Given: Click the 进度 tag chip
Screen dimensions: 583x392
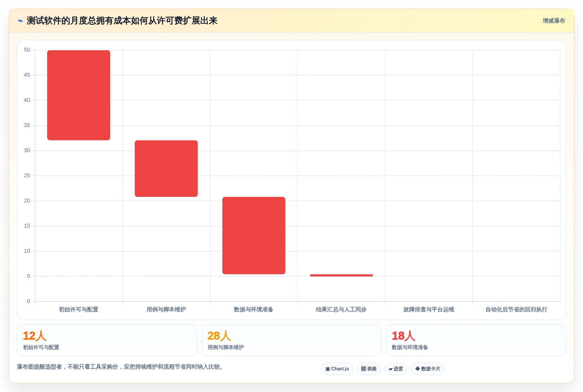Looking at the screenshot, I should (396, 369).
